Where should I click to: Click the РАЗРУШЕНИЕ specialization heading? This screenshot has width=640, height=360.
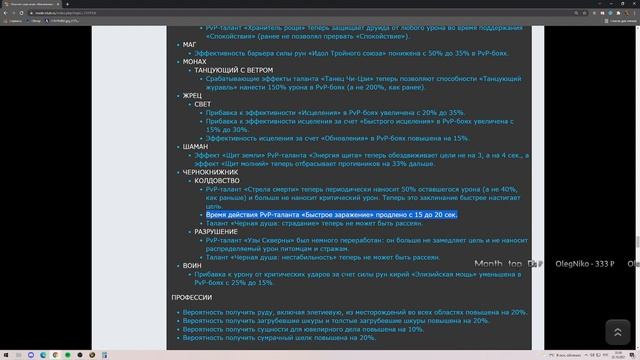216,232
